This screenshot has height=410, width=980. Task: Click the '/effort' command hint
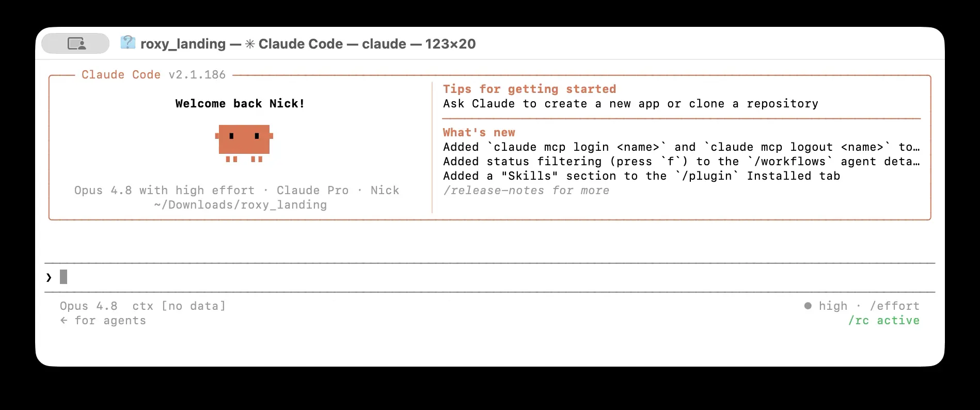click(894, 306)
